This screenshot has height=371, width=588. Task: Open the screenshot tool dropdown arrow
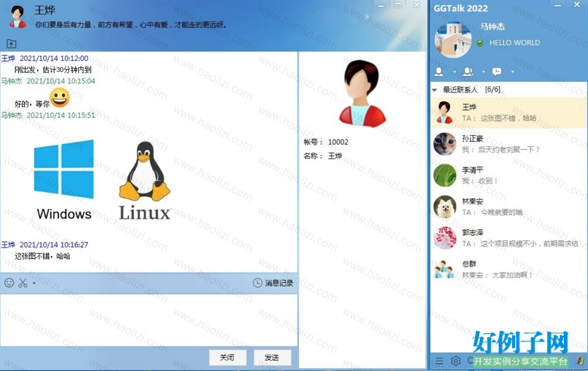click(34, 283)
